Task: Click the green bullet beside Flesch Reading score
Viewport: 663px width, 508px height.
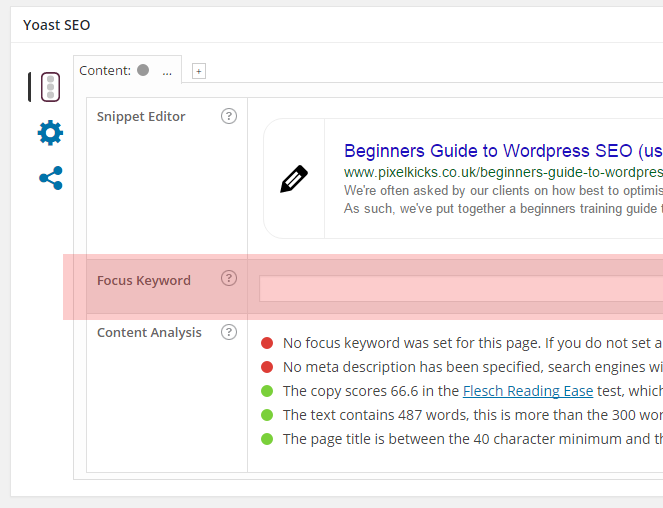Action: point(267,391)
